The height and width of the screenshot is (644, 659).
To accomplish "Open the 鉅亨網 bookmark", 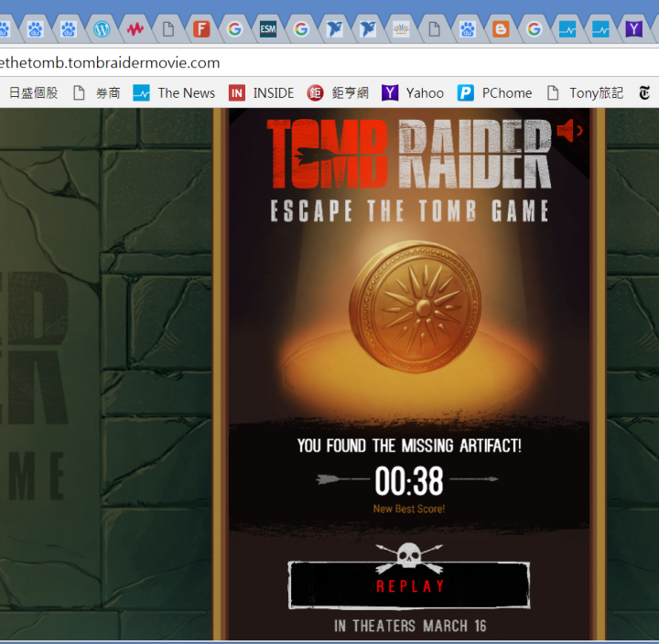I will tap(350, 92).
